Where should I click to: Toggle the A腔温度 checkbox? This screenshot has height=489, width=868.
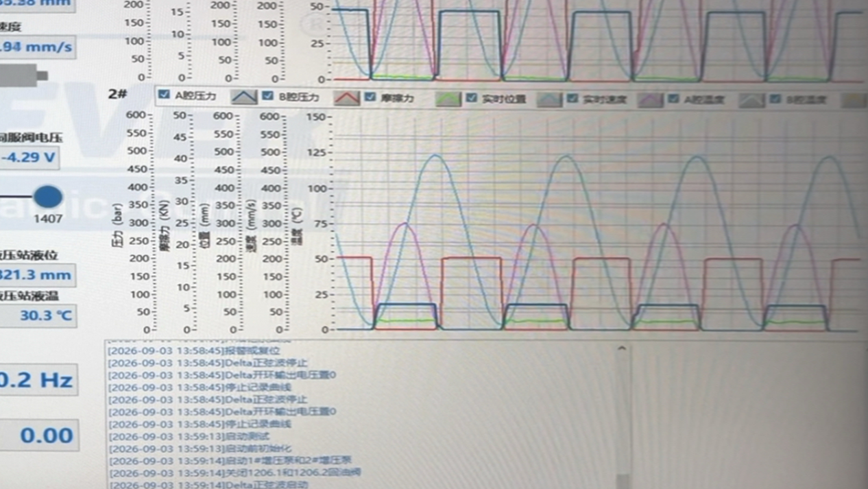point(673,98)
